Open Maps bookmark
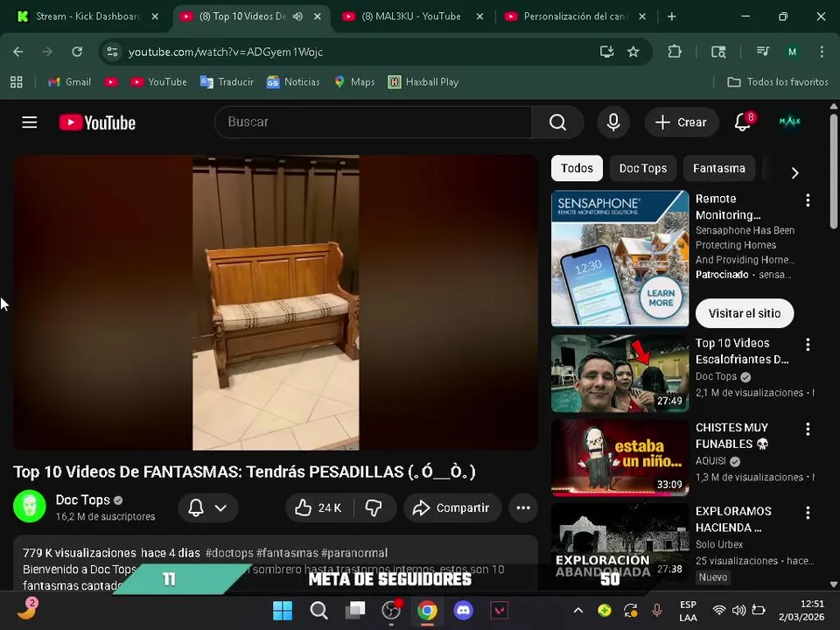The width and height of the screenshot is (840, 630). pos(354,82)
